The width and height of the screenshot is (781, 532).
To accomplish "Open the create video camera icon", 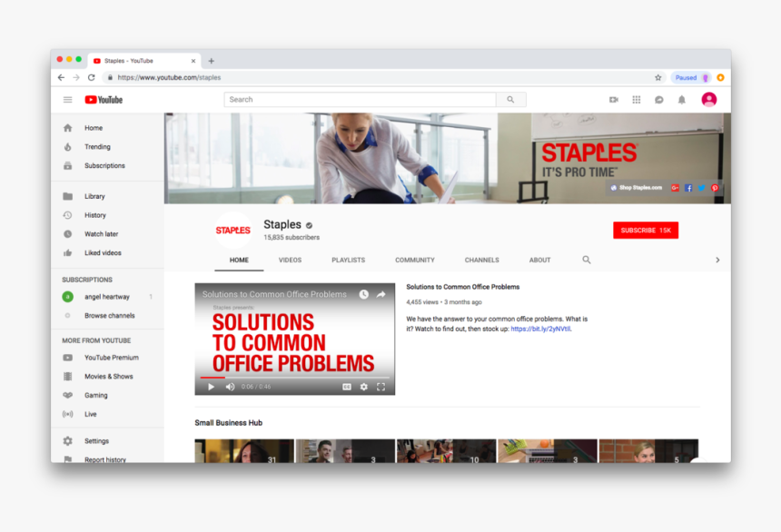I will [x=614, y=100].
